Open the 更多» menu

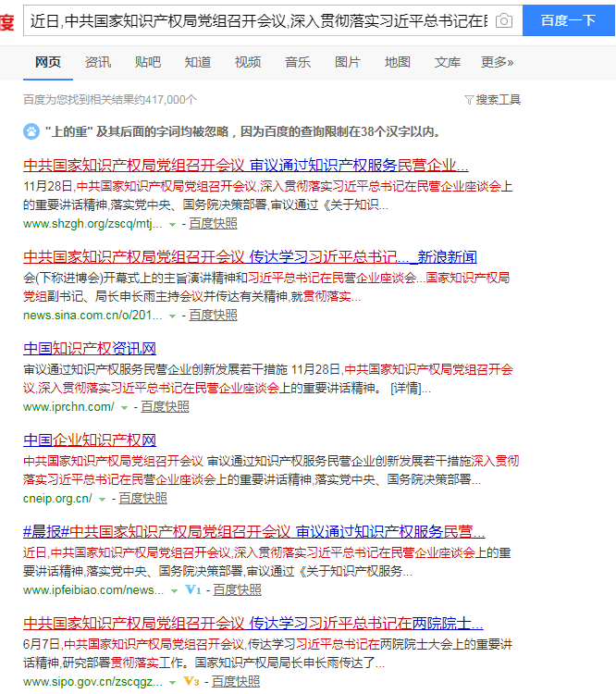pos(498,62)
